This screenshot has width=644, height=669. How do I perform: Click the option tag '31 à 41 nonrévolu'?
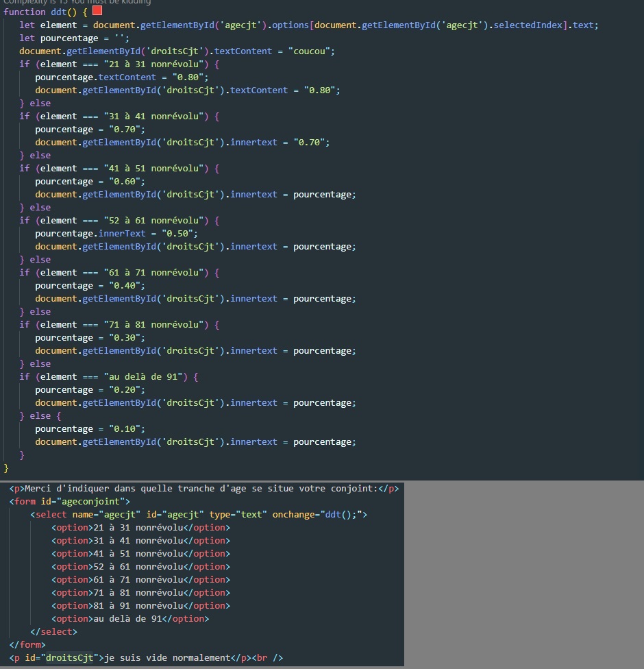[x=140, y=541]
